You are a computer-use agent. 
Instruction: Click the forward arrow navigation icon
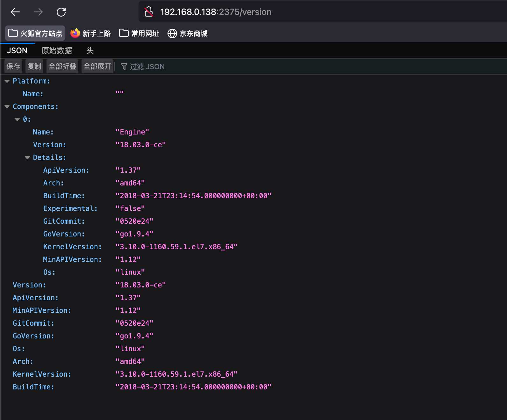pos(38,12)
